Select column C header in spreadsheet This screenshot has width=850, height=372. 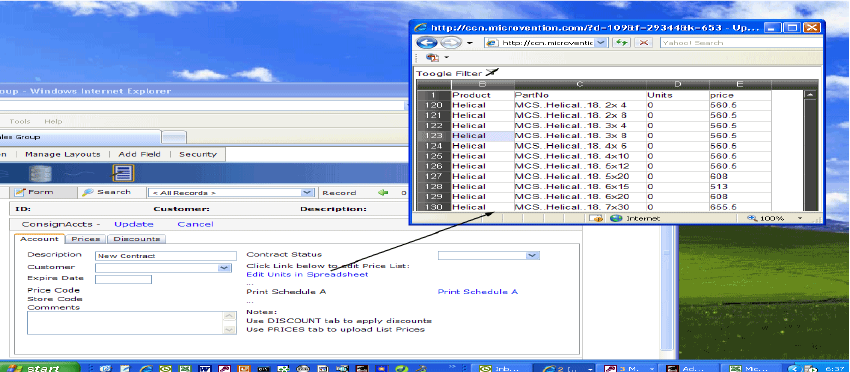(x=580, y=84)
